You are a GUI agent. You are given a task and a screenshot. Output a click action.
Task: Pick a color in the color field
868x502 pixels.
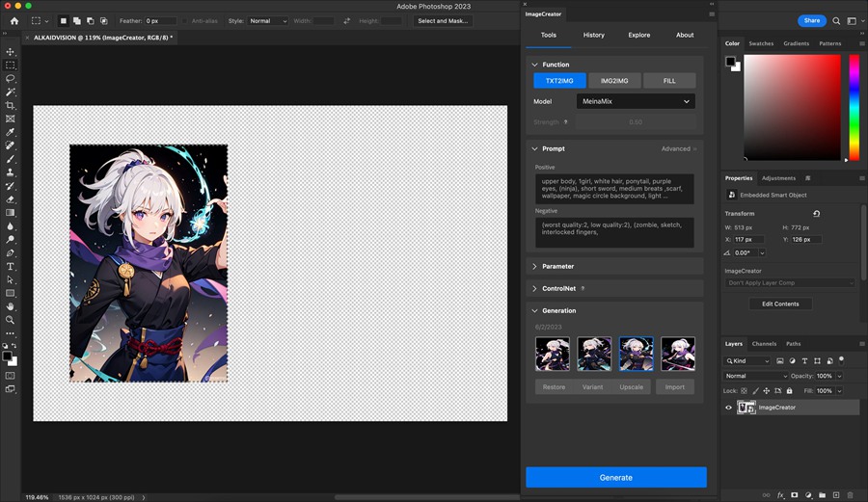[x=792, y=108]
